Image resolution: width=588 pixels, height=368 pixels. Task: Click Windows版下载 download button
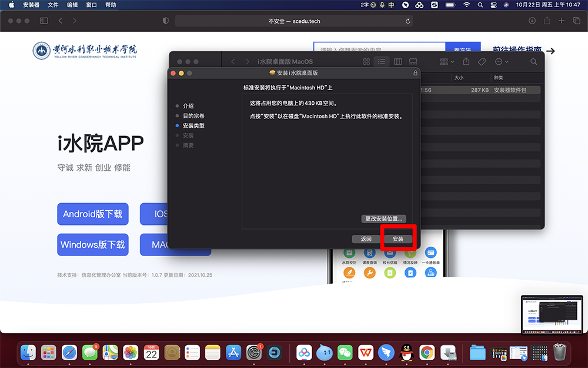(x=93, y=245)
